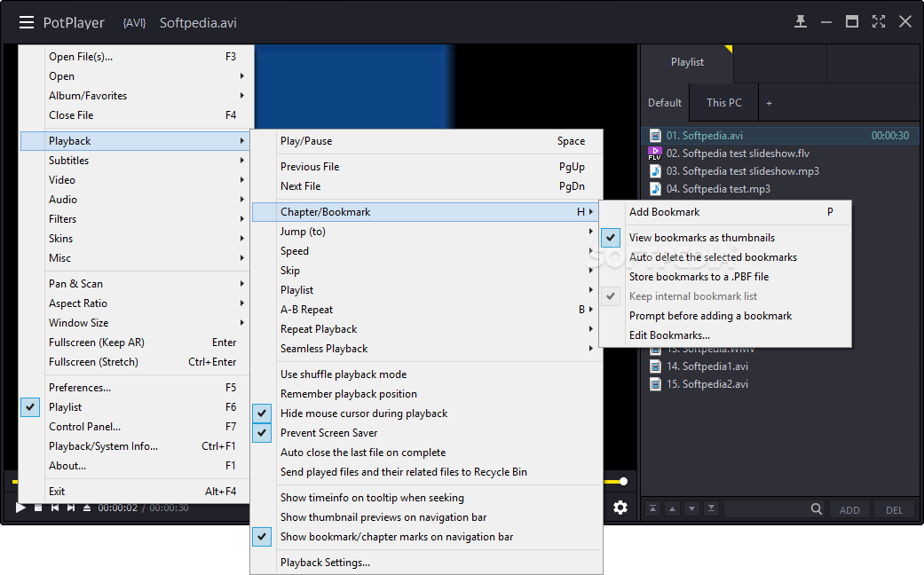Move playlist item to top

(653, 508)
